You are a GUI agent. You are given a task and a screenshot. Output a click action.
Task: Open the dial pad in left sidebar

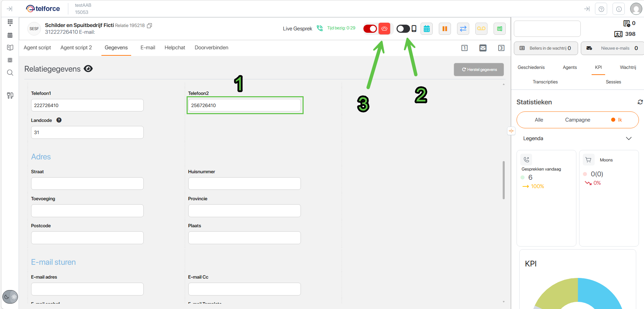click(x=10, y=22)
